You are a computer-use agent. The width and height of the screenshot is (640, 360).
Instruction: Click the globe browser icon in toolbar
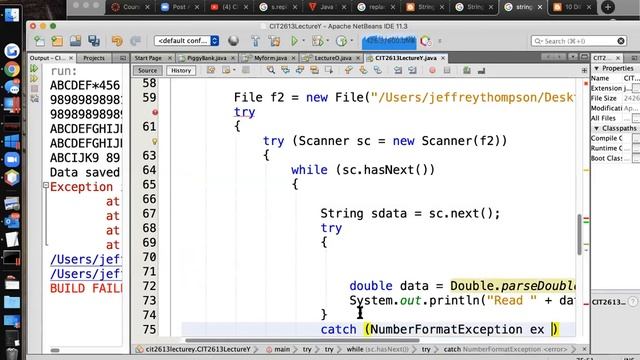tap(233, 41)
